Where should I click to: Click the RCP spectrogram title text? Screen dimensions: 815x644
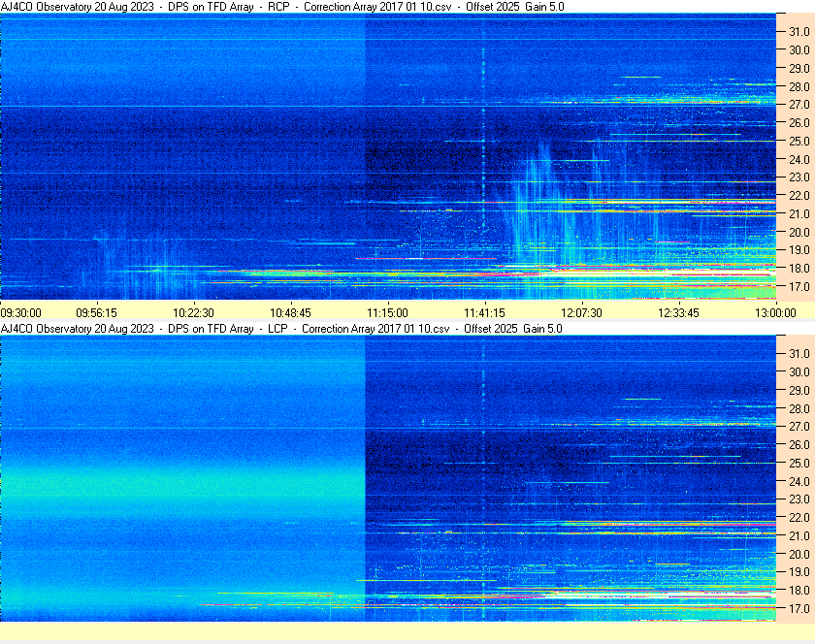click(x=282, y=7)
